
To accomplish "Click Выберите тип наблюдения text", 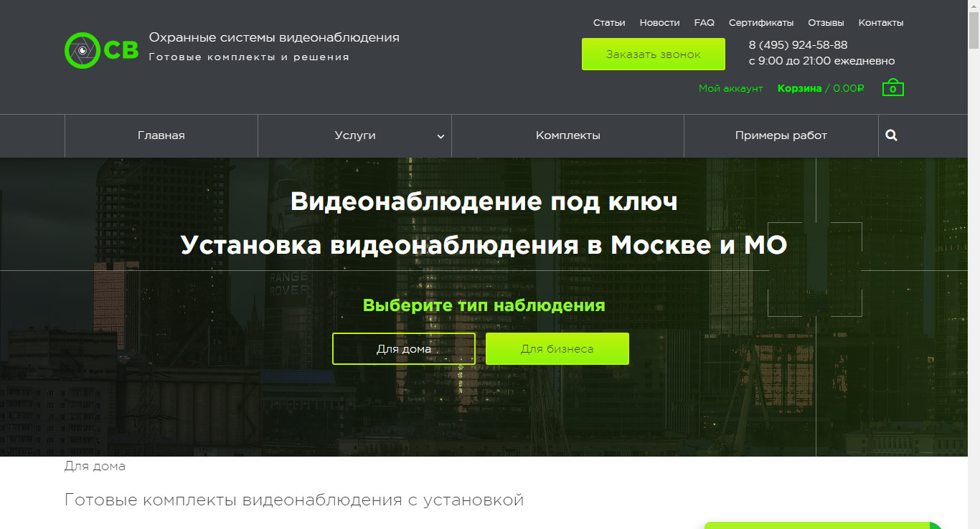I will pos(484,305).
